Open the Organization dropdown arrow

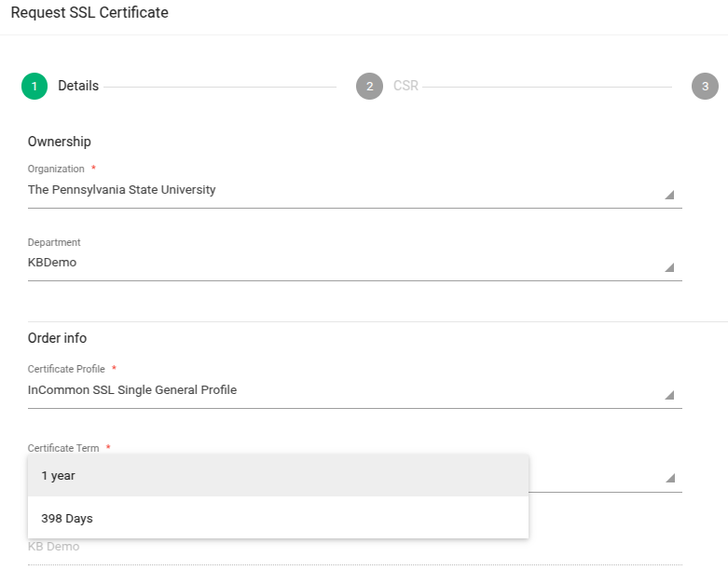click(x=669, y=195)
